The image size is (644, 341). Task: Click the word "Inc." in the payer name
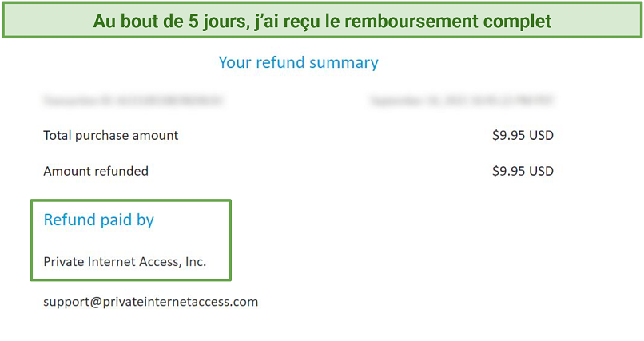[x=196, y=262]
